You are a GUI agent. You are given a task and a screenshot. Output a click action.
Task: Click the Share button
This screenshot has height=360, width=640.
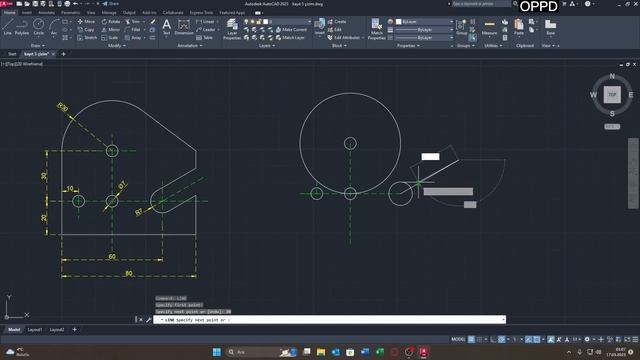click(x=110, y=4)
